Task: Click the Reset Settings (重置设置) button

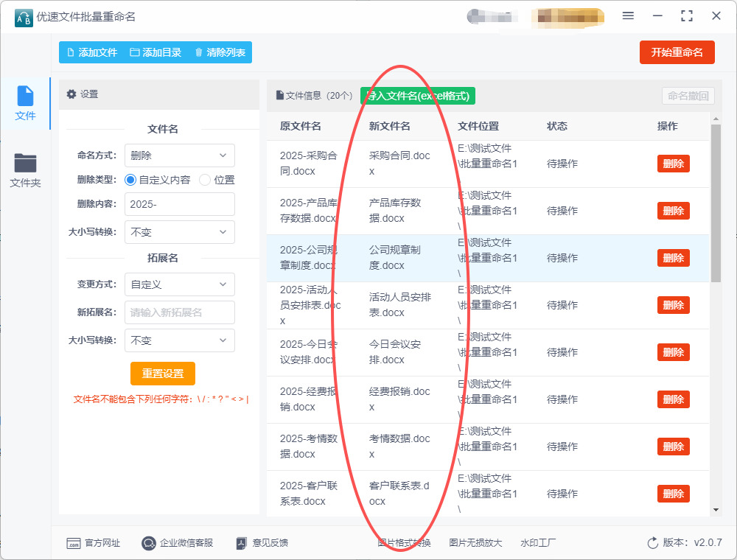Action: 163,374
